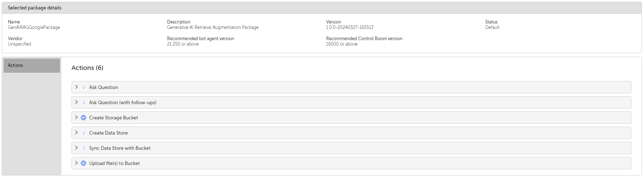
Task: Click the Create Data Store action icon
Action: click(83, 133)
